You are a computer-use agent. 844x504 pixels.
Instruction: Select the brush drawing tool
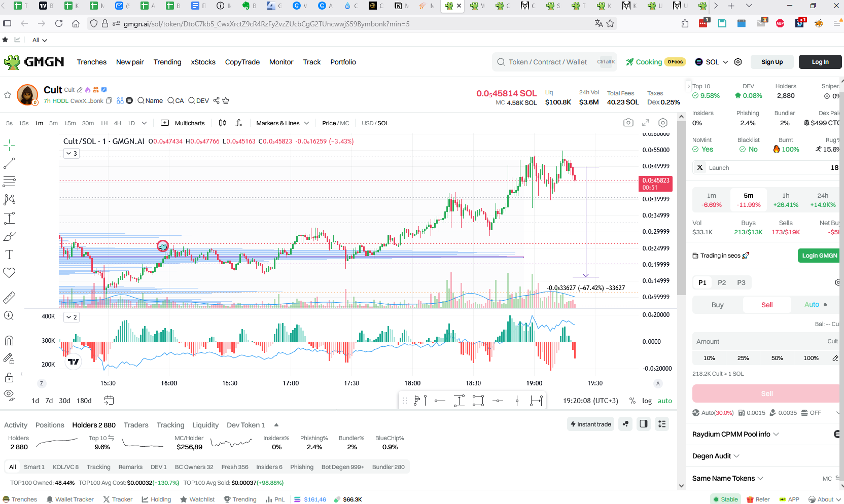click(9, 237)
